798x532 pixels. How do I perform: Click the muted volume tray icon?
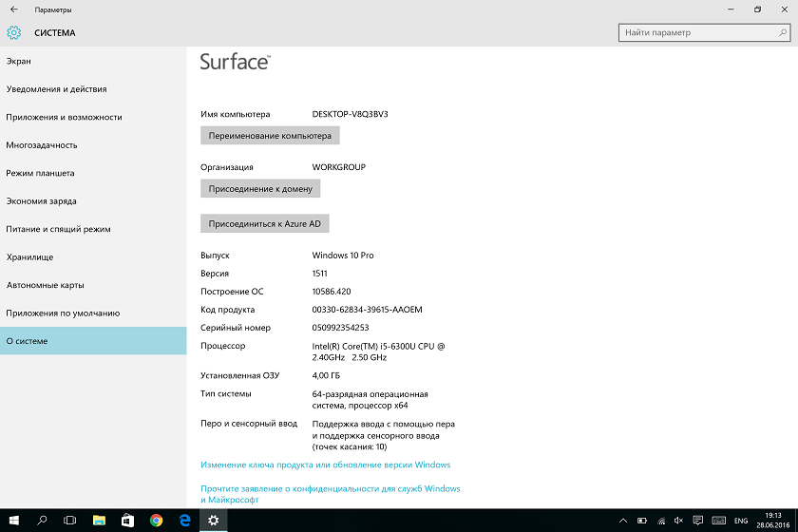coord(678,521)
